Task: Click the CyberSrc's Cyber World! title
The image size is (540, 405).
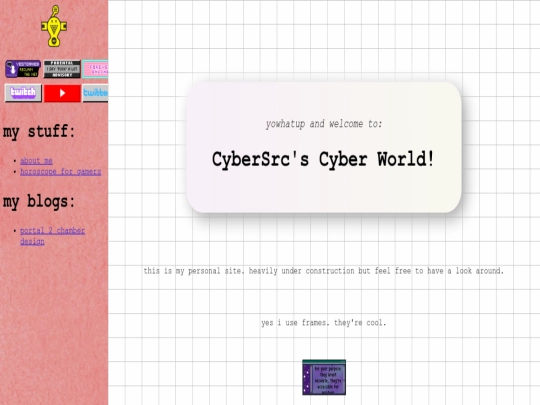Action: tap(323, 159)
